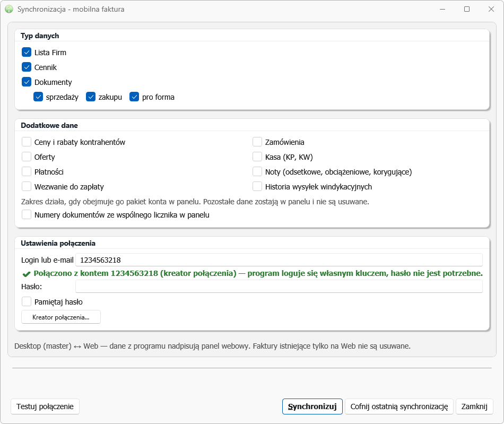Toggle the Dokumenty checkbox
This screenshot has height=424, width=504.
coord(27,82)
